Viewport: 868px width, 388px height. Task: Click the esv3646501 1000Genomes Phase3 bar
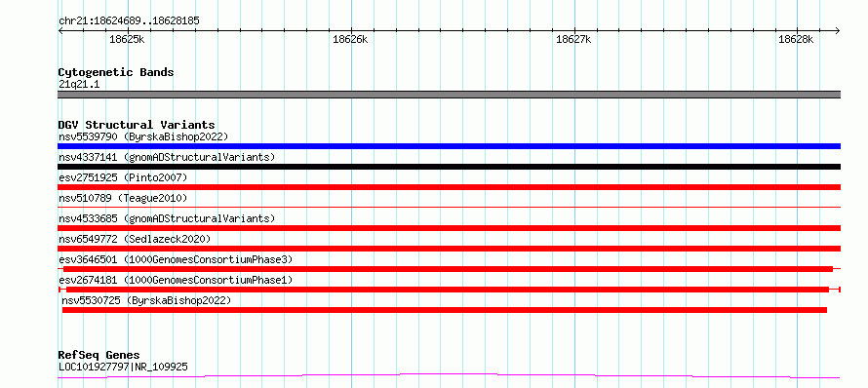pos(449,269)
